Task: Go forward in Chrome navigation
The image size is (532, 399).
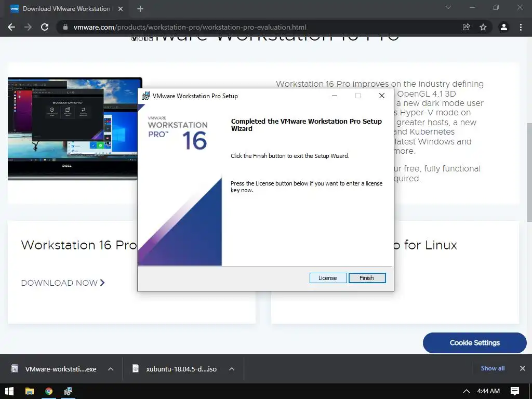Action: point(28,27)
